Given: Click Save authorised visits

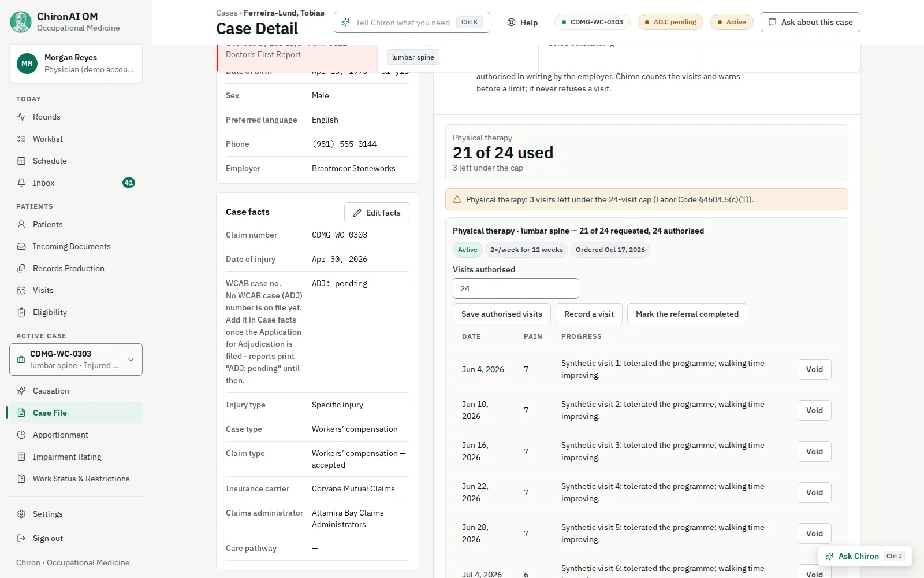Looking at the screenshot, I should 502,314.
